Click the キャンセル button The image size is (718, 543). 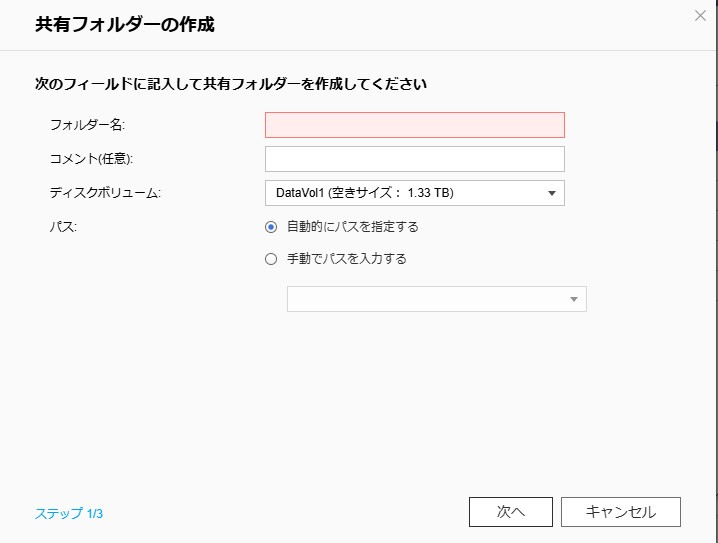621,512
